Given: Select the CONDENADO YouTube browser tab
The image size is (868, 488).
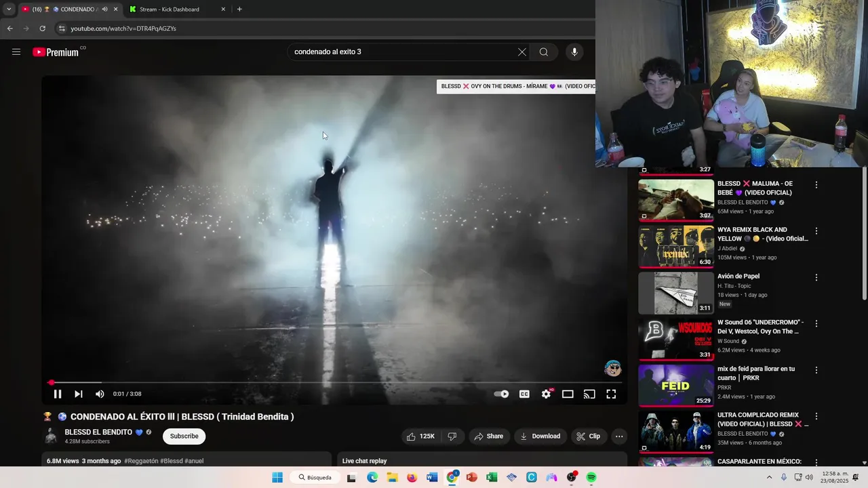Looking at the screenshot, I should click(x=70, y=9).
